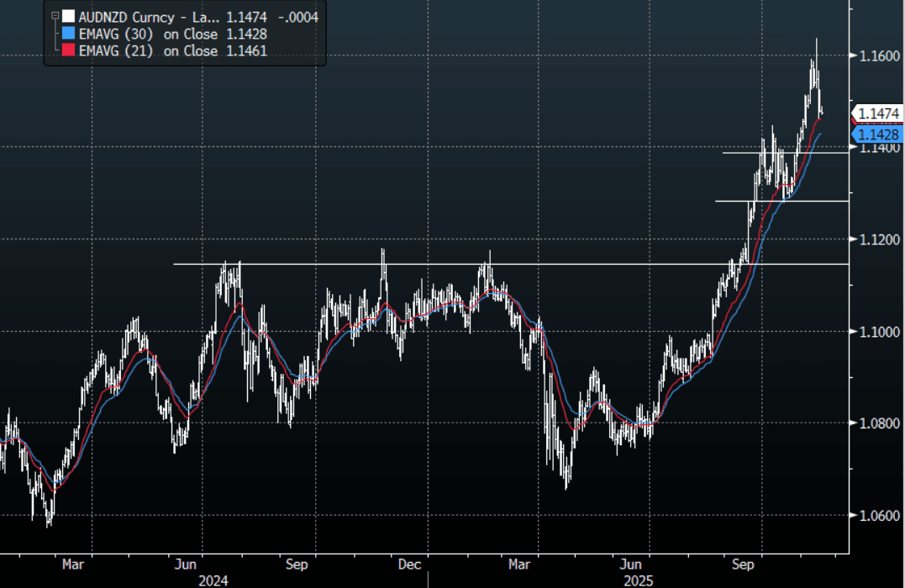
Task: Click the white AUDNZD Curncy color swatch
Action: click(68, 16)
